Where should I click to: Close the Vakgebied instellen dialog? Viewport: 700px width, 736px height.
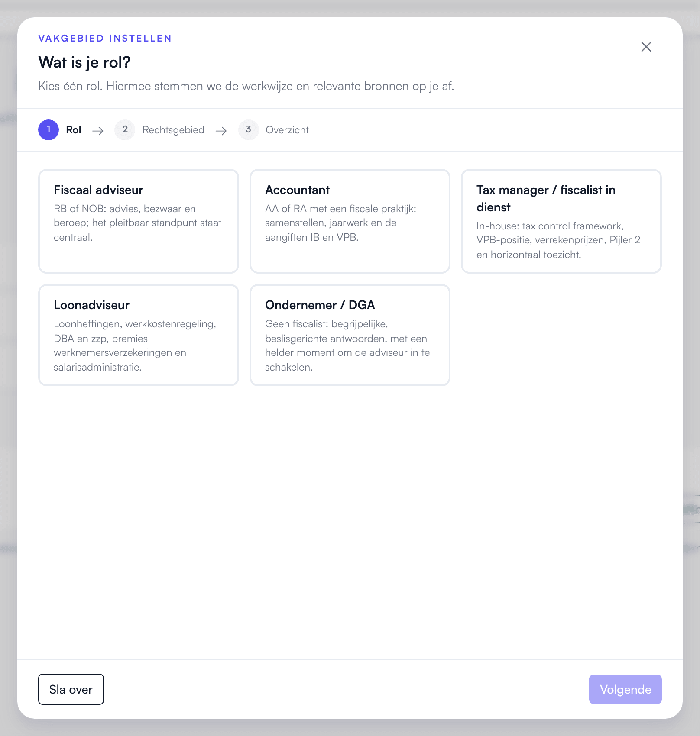[x=646, y=47]
